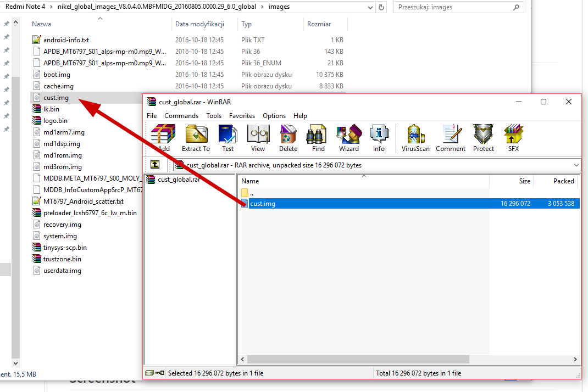
Task: Click the WinRAR horizontal scrollbar right arrow
Action: tap(575, 360)
